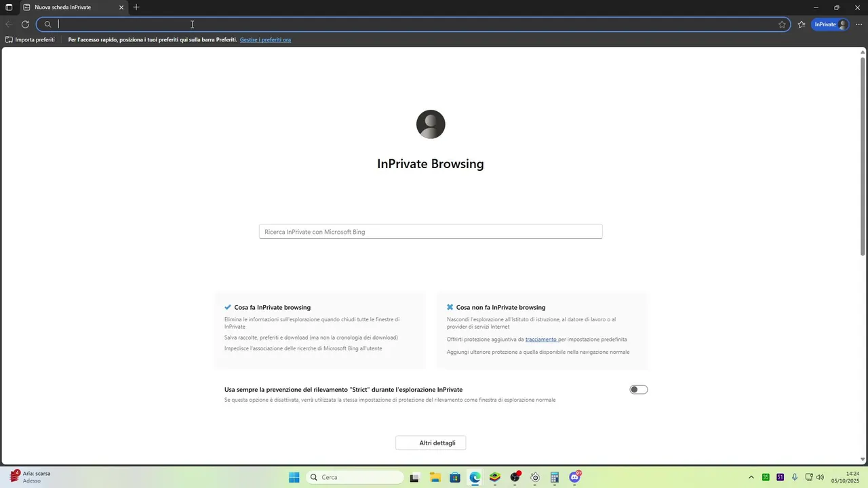
Task: Open the clock and date 14:24
Action: (x=846, y=478)
